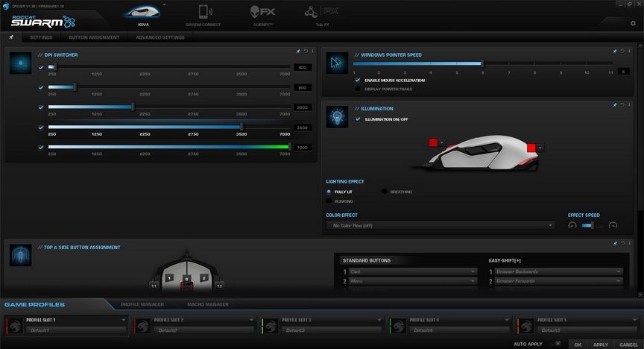Image resolution: width=644 pixels, height=349 pixels.
Task: Expand the device list arrow beside KOVA
Action: tap(164, 5)
